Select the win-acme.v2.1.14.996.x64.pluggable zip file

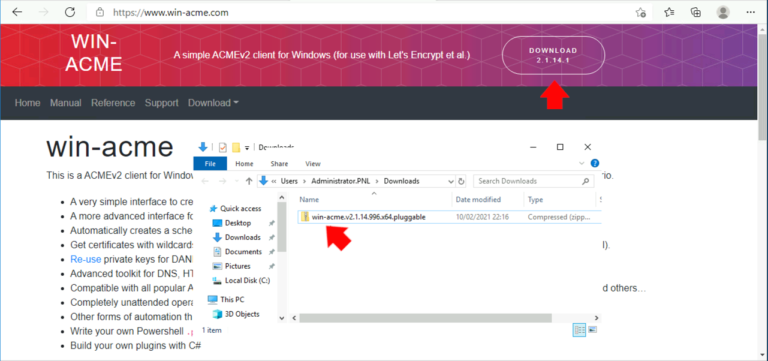(x=368, y=217)
